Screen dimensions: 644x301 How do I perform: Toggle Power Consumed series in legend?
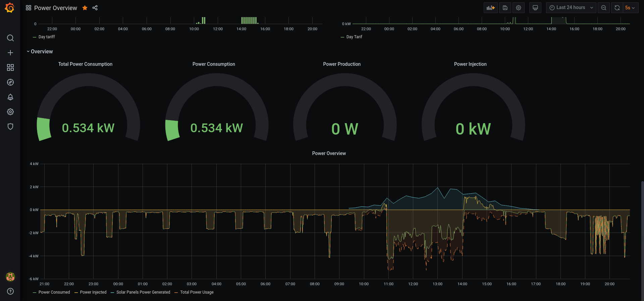click(54, 292)
